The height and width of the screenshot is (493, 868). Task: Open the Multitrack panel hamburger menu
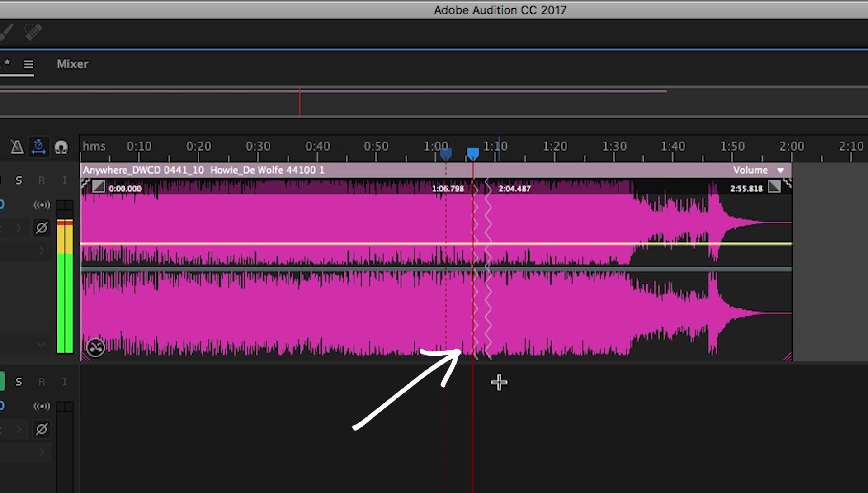point(28,64)
